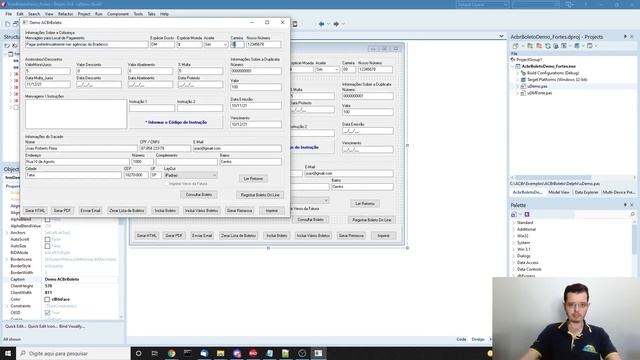Open the Edit menu
640x360 pixels.
(20, 14)
